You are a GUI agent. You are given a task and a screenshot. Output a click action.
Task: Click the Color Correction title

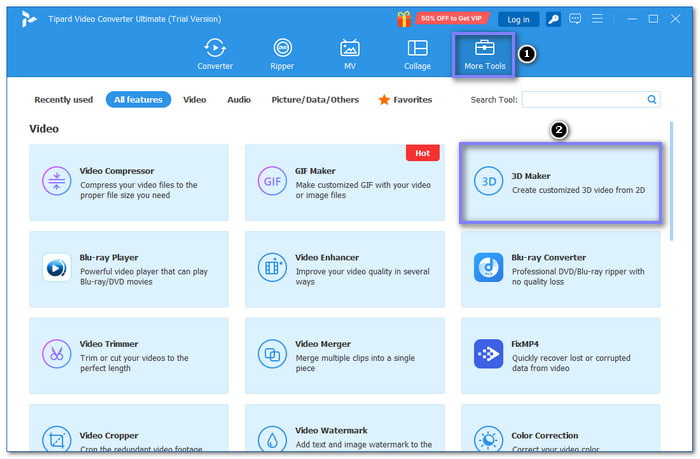(545, 435)
